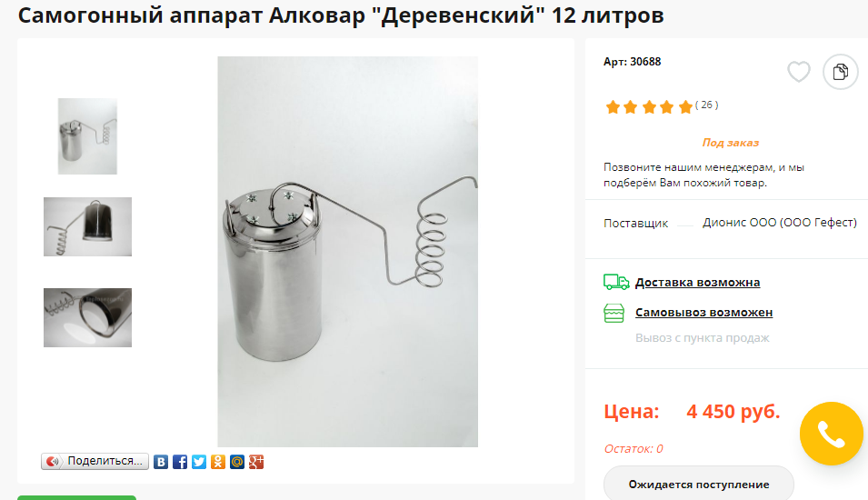Select first thumbnail of upright still
868x500 pixels.
pos(87,136)
